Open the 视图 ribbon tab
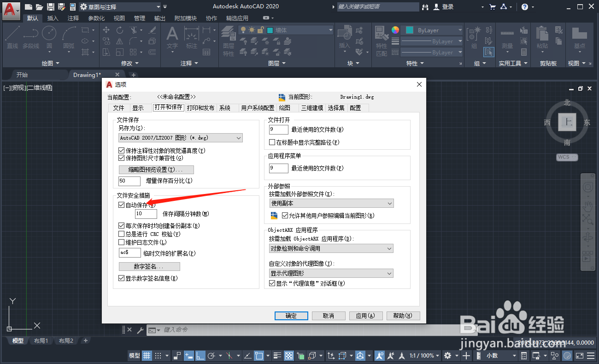Viewport: 599px width, 364px height. [x=119, y=18]
